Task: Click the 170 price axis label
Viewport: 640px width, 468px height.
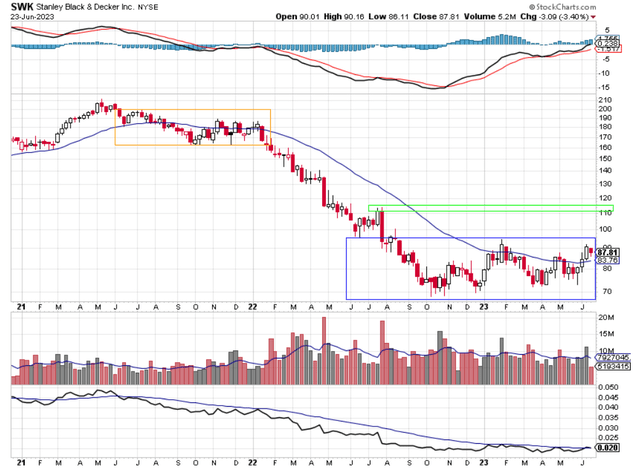Action: click(606, 137)
